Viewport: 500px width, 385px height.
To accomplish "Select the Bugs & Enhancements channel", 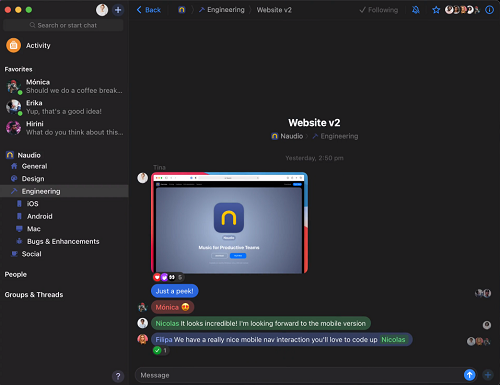I will tap(63, 241).
